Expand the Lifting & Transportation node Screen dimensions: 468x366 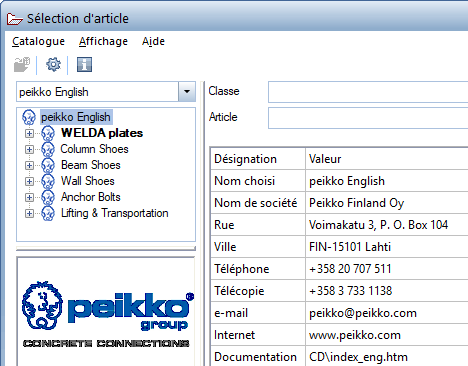(29, 213)
